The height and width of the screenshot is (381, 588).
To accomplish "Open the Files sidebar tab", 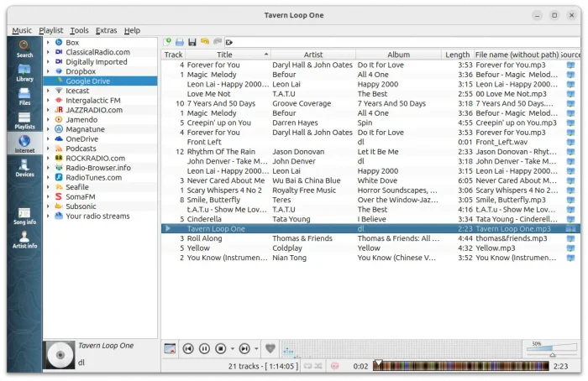I will point(24,97).
